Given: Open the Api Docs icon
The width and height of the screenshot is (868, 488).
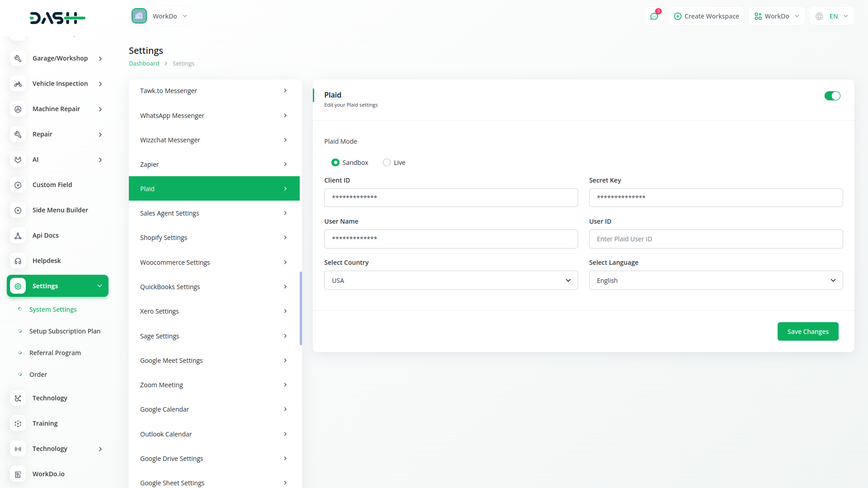Looking at the screenshot, I should (x=18, y=235).
